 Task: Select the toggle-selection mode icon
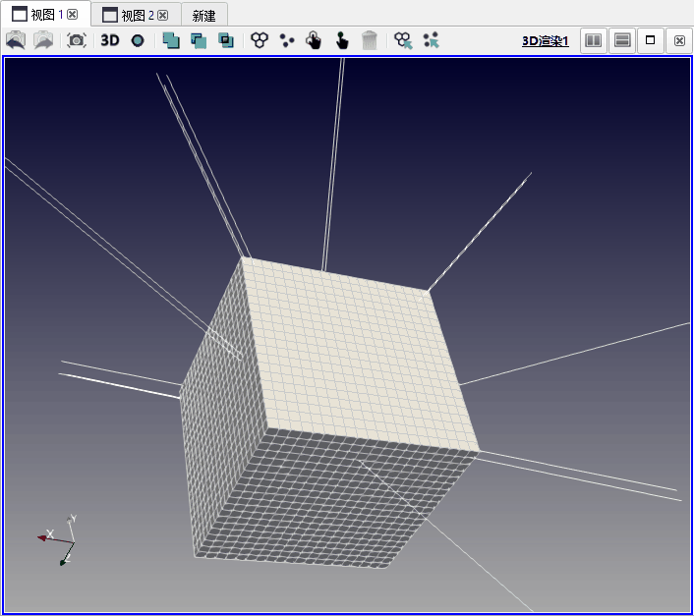pyautogui.click(x=226, y=40)
